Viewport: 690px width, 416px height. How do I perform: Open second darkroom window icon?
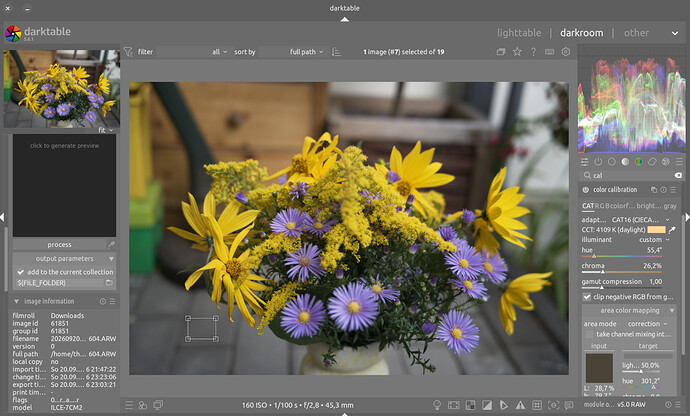click(x=158, y=405)
